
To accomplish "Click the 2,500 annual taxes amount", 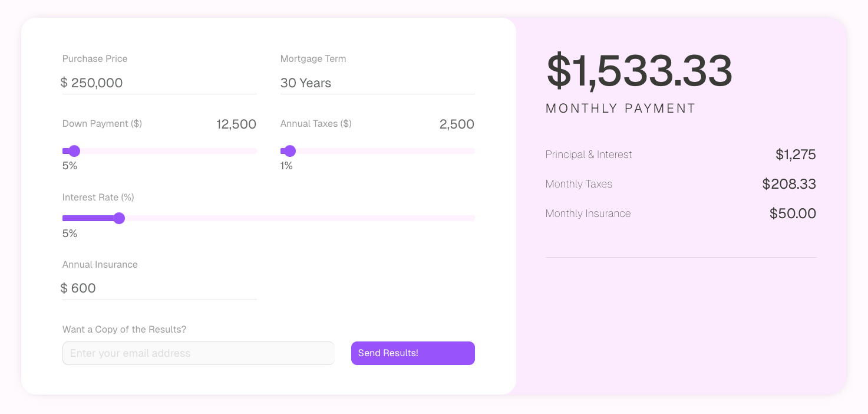I will (457, 124).
